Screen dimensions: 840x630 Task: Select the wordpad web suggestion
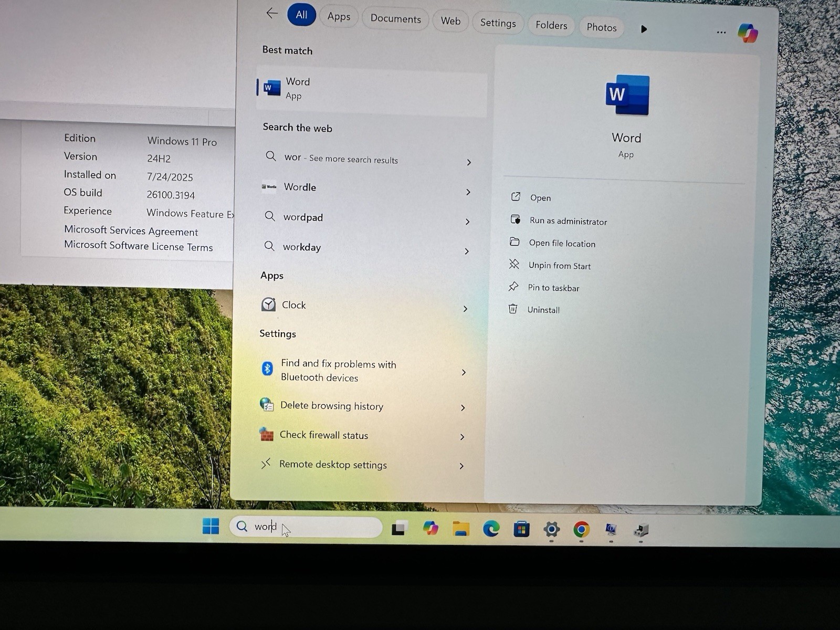[303, 217]
